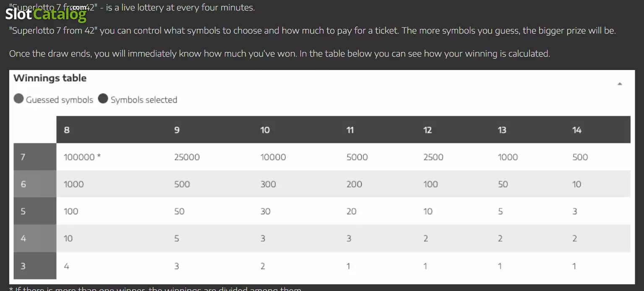The width and height of the screenshot is (644, 291).
Task: Click the 2500 prize cell
Action: tap(433, 157)
